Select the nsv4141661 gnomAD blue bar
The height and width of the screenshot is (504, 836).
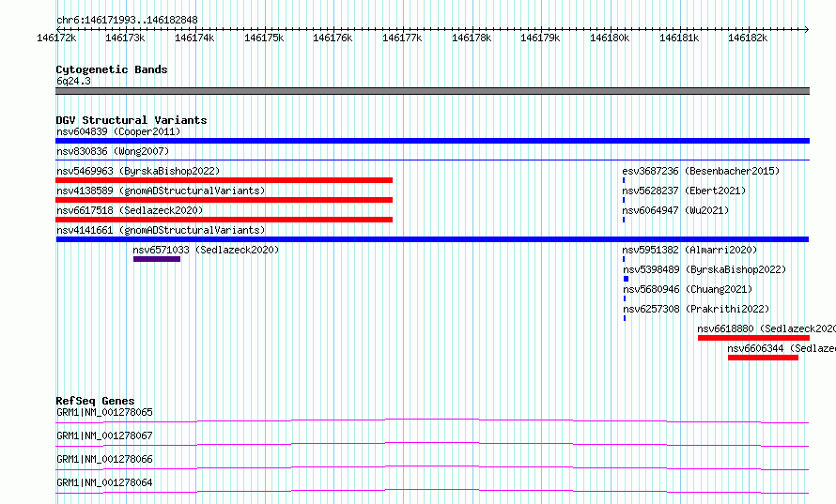click(x=432, y=239)
